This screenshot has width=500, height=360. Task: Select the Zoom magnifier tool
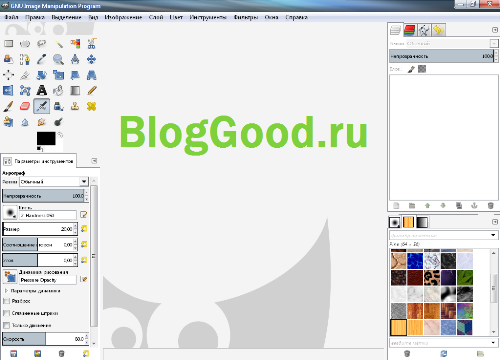tap(58, 59)
